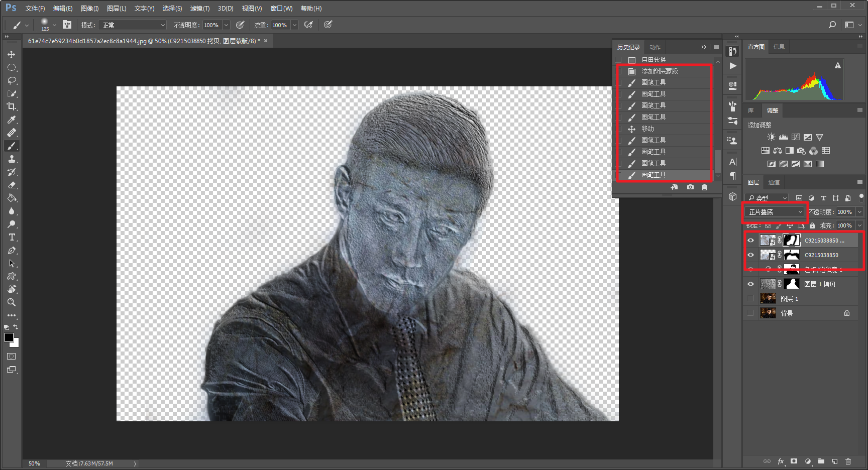
Task: Select the Move tool
Action: pyautogui.click(x=11, y=54)
